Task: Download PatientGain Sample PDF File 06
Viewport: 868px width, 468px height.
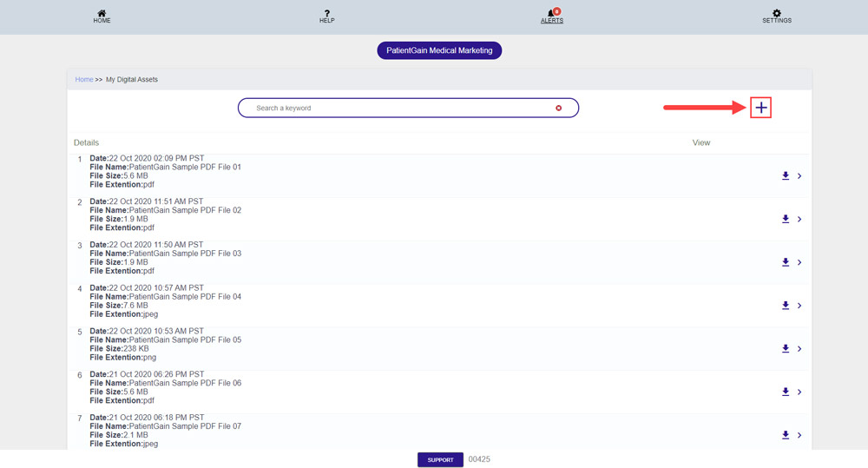Action: click(785, 392)
